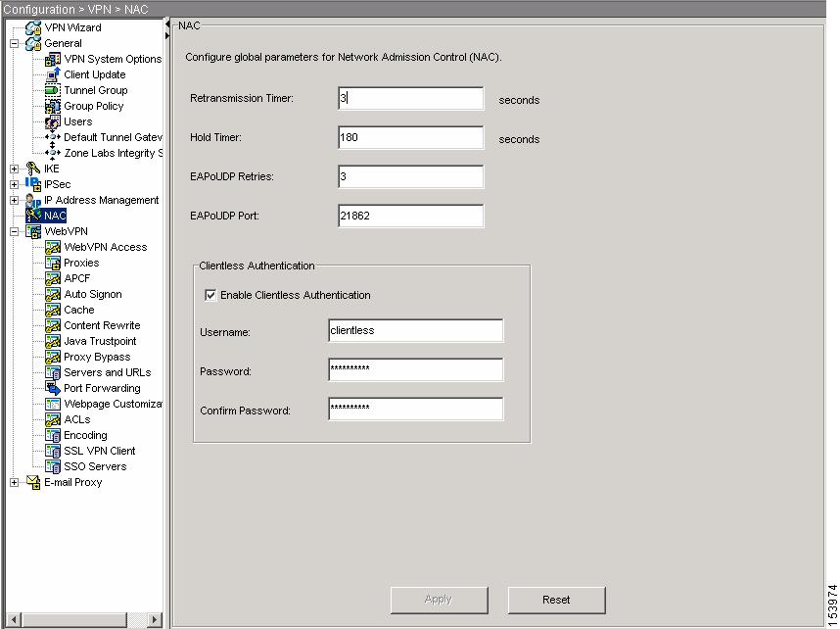840x629 pixels.
Task: Click the WebVPN Access icon
Action: (x=53, y=247)
